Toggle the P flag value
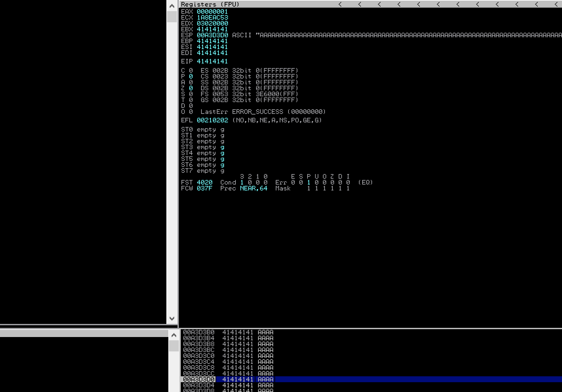The width and height of the screenshot is (562, 392). [x=191, y=77]
